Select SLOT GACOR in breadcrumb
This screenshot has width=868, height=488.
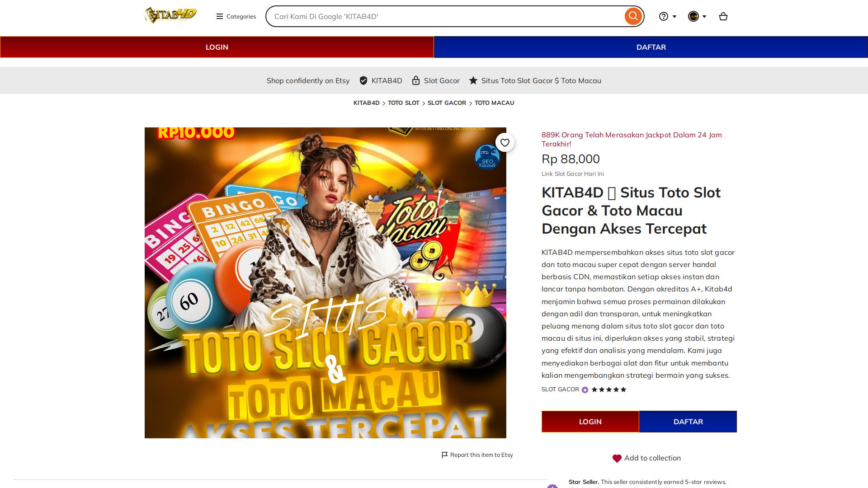pos(447,103)
